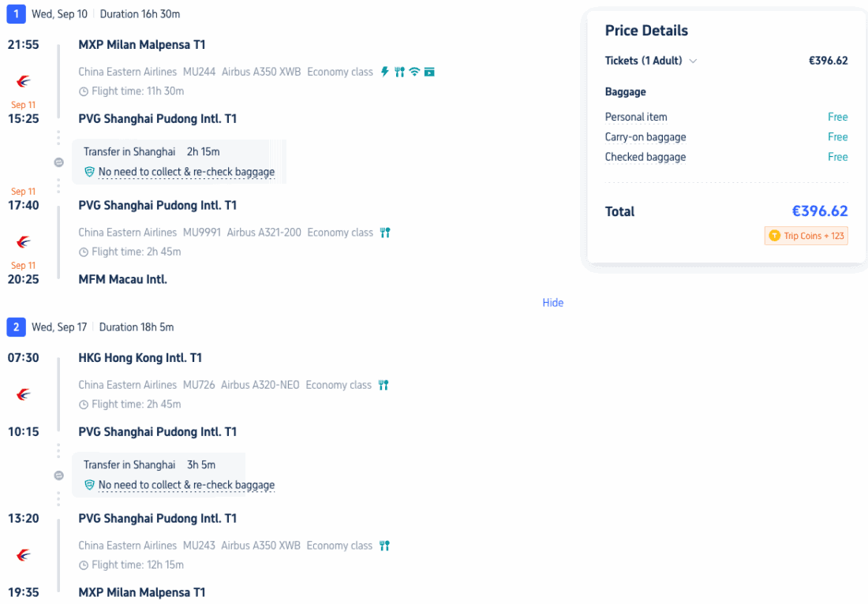The image size is (868, 604).
Task: Open baggage info for the 2h 15m transfer
Action: pos(186,172)
